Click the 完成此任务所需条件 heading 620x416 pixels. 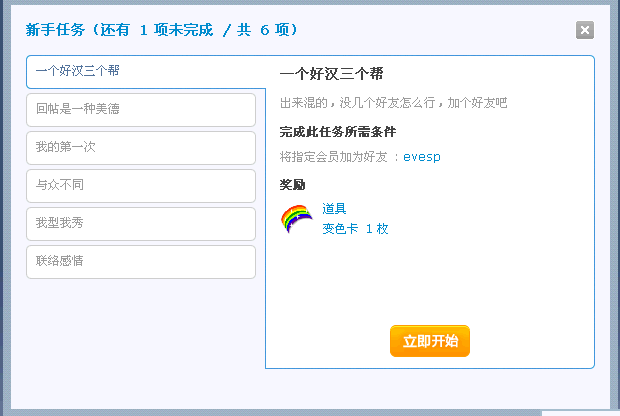(338, 132)
